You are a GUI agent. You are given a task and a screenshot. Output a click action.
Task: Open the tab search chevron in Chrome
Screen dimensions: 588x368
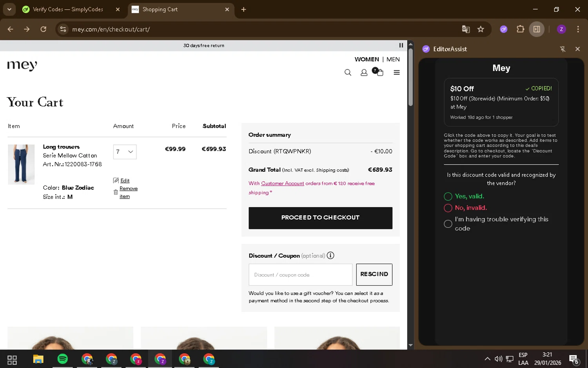coord(9,9)
